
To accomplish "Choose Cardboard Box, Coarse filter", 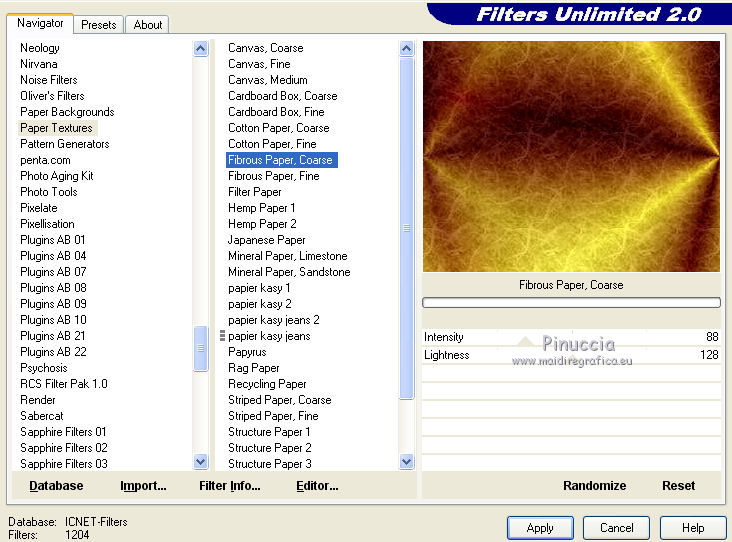I will (x=282, y=96).
